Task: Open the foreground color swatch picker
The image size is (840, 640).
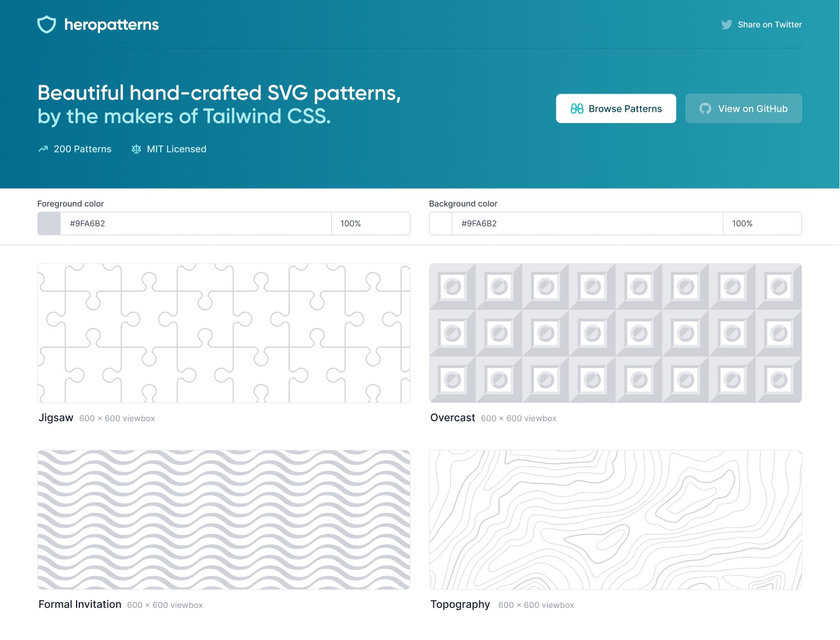Action: tap(49, 223)
